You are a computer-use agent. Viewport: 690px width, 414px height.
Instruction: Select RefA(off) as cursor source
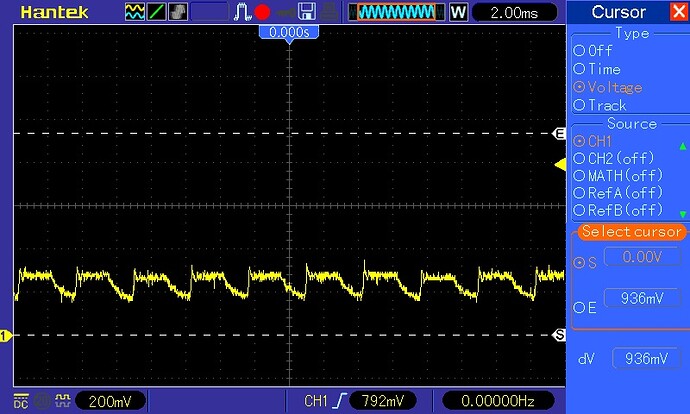pyautogui.click(x=618, y=193)
